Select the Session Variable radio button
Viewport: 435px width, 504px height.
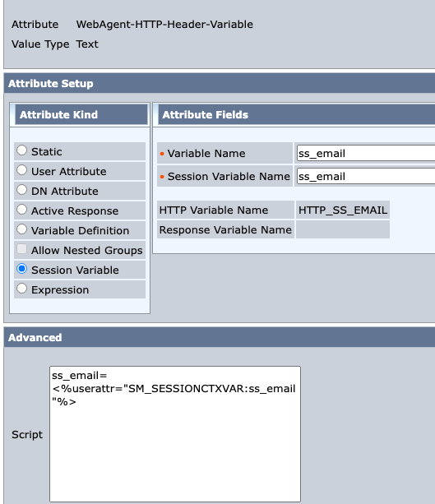[x=22, y=269]
